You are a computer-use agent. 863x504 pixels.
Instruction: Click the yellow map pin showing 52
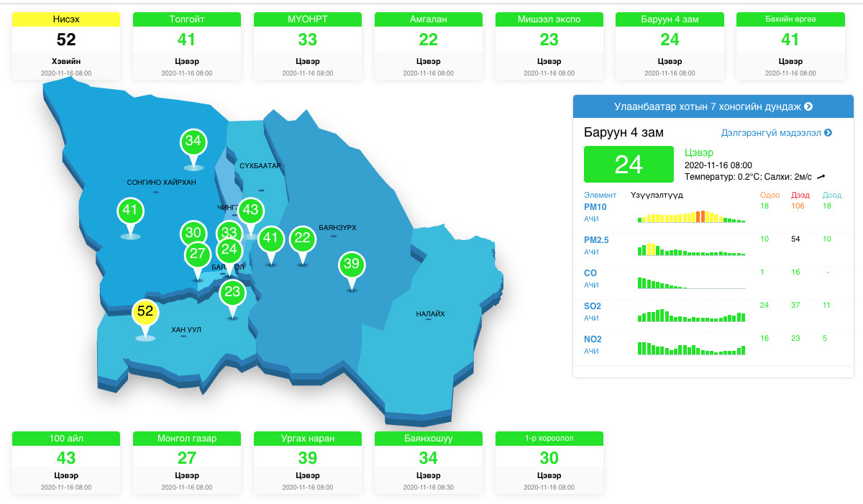[x=145, y=312]
